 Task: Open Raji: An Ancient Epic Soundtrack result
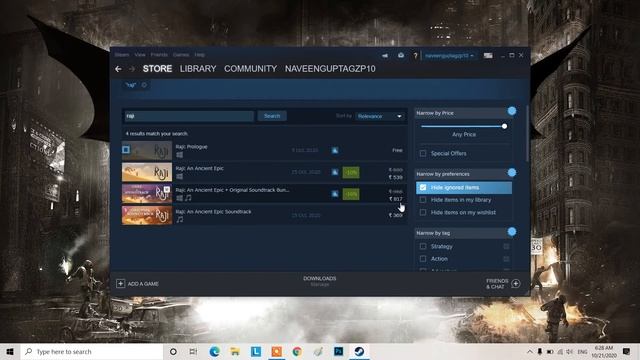tap(264, 215)
